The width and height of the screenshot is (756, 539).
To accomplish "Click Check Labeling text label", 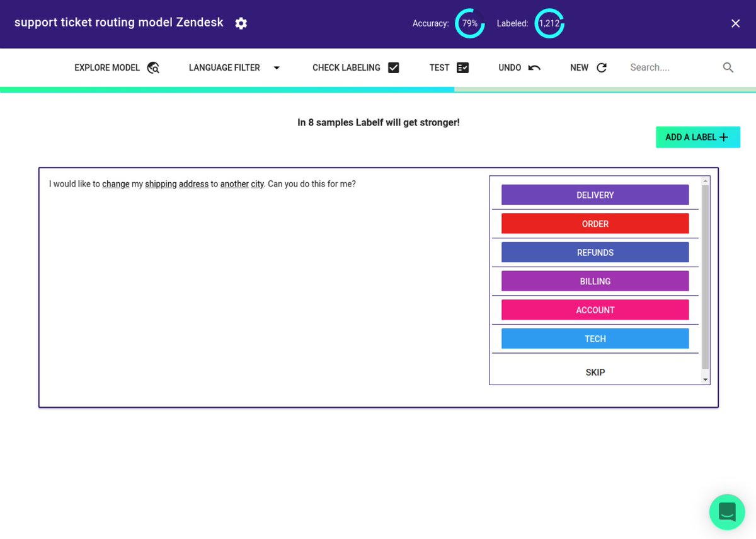I will pos(346,67).
